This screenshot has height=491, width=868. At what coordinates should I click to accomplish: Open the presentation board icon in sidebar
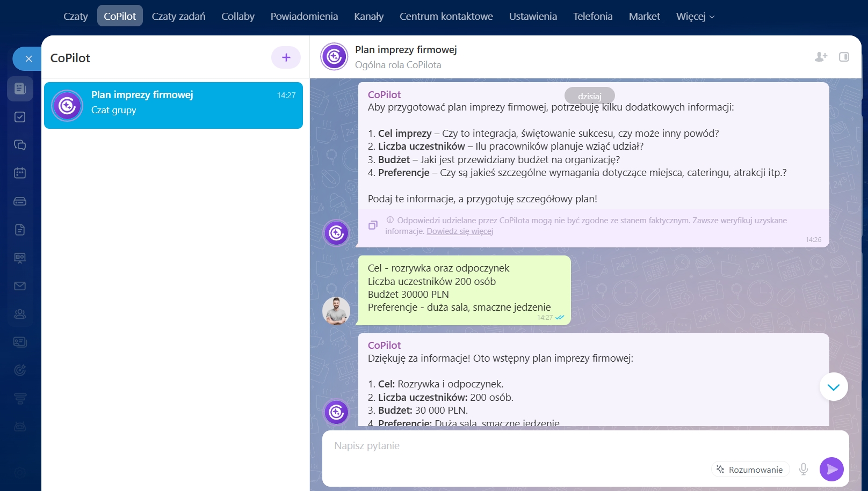20,258
